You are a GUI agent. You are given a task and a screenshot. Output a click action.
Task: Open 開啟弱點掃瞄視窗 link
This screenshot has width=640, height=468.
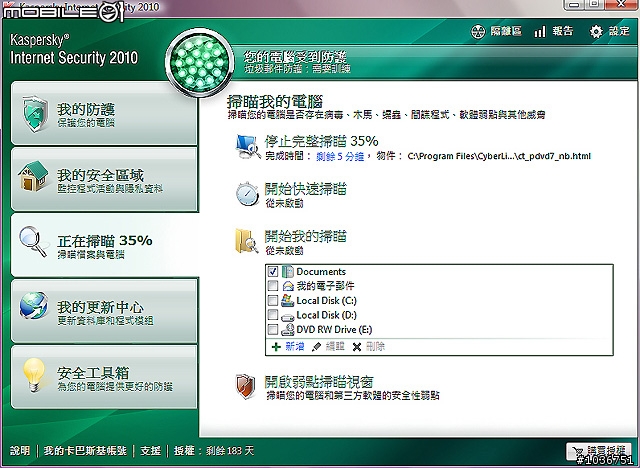(319, 382)
